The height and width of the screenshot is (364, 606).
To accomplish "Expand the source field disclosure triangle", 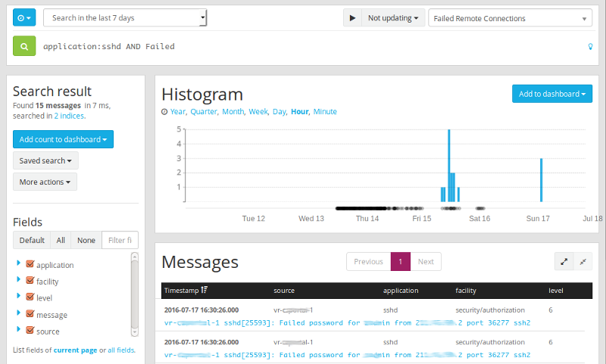I will pyautogui.click(x=18, y=331).
